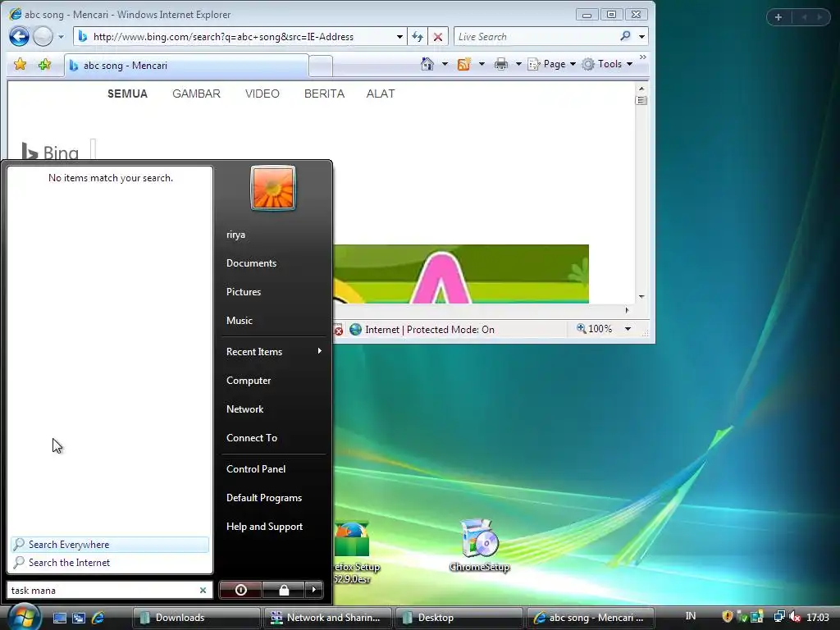The height and width of the screenshot is (630, 840).
Task: Open Documents from the Start menu
Action: (x=251, y=263)
